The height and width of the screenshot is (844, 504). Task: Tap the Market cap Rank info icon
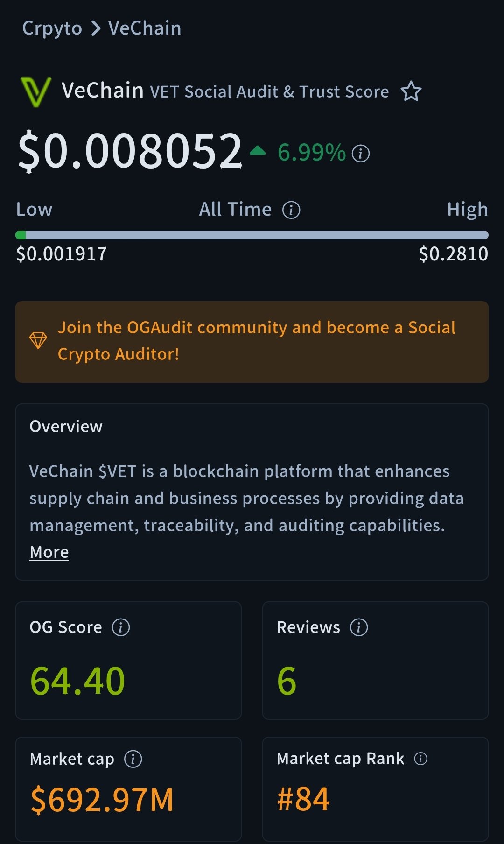pos(420,759)
